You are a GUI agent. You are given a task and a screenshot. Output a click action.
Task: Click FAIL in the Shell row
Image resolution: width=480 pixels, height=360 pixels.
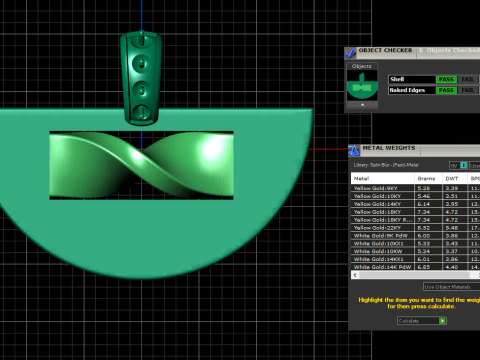(467, 79)
